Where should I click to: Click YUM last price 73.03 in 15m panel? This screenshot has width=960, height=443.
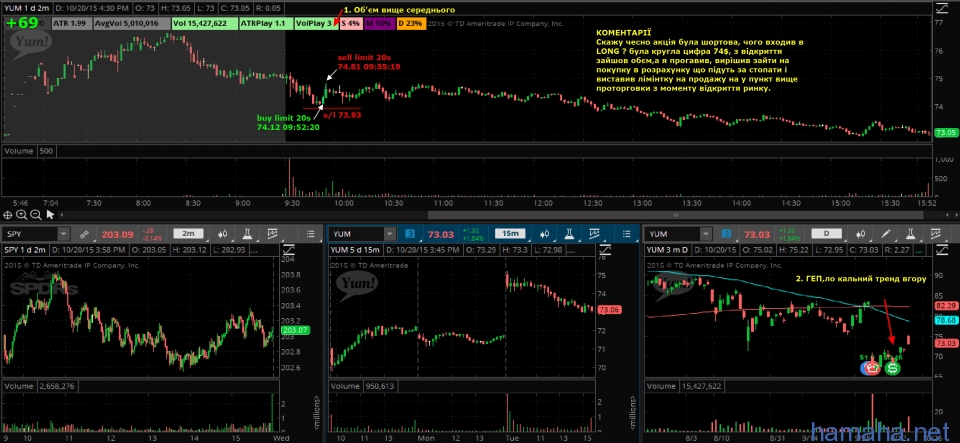pyautogui.click(x=441, y=234)
